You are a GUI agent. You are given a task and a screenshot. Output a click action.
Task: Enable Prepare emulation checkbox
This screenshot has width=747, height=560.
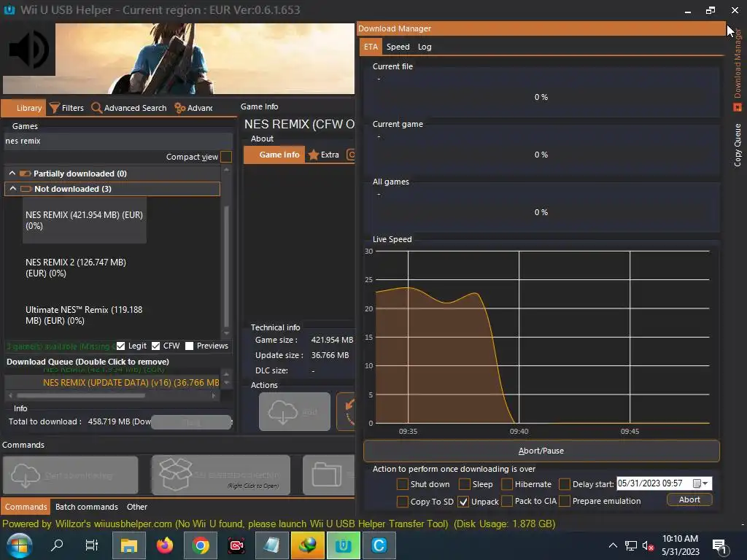point(565,501)
